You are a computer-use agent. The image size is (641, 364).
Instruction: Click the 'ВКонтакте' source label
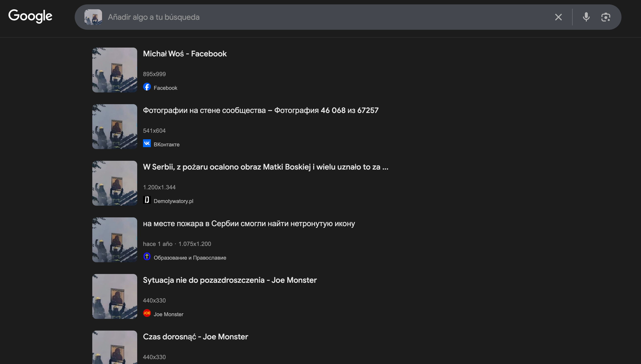click(166, 144)
